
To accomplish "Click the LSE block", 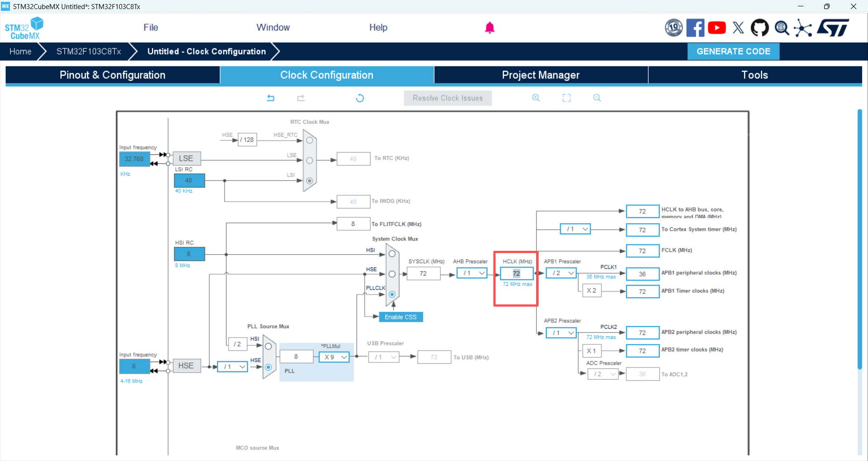I will tap(187, 159).
